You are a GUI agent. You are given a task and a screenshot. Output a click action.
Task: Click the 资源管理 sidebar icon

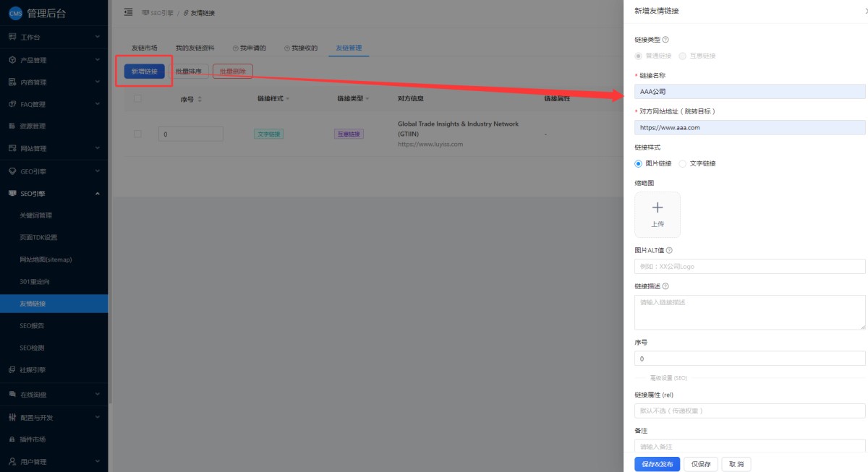[12, 126]
